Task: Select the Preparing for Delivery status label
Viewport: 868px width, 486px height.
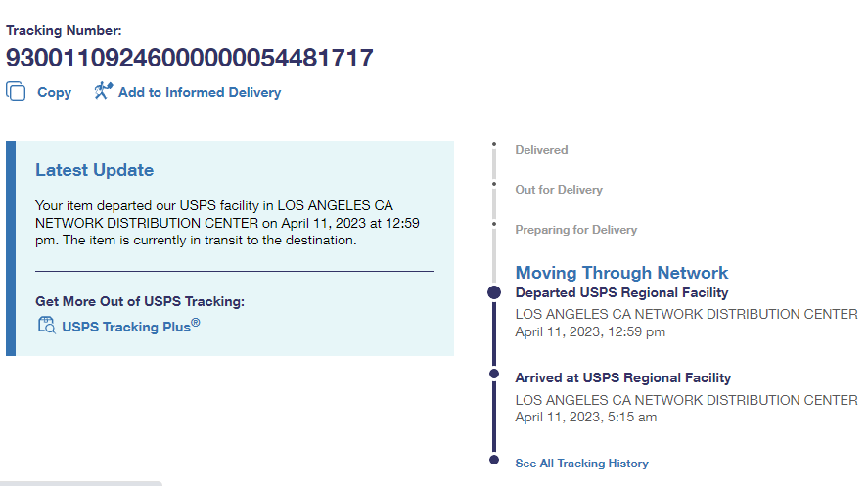Action: 575,230
